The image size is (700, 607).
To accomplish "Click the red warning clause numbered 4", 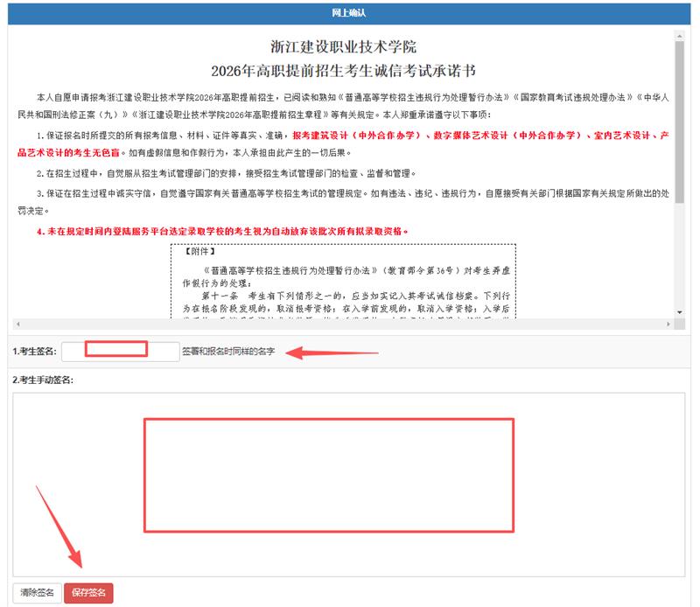I will pos(223,231).
